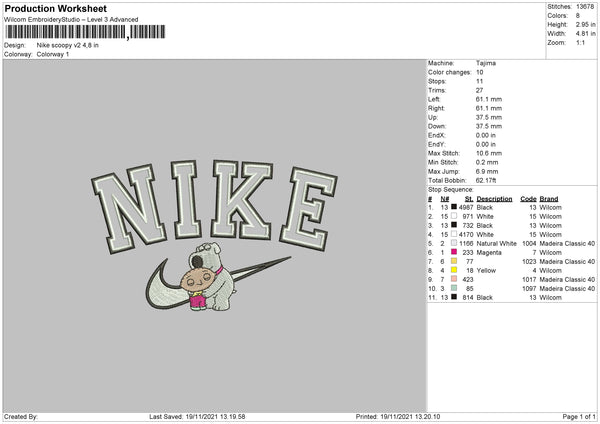Select the Stops value 11
Image resolution: width=600 pixels, height=424 pixels.
point(479,81)
